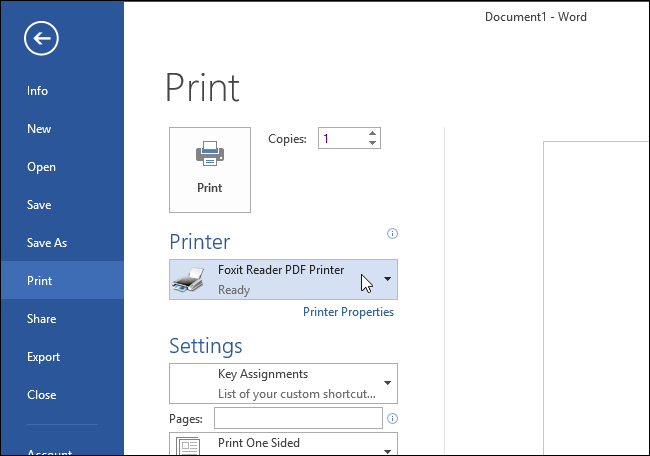Screen dimensions: 650x456
Task: Choose Save As in the sidebar
Action: coord(47,243)
